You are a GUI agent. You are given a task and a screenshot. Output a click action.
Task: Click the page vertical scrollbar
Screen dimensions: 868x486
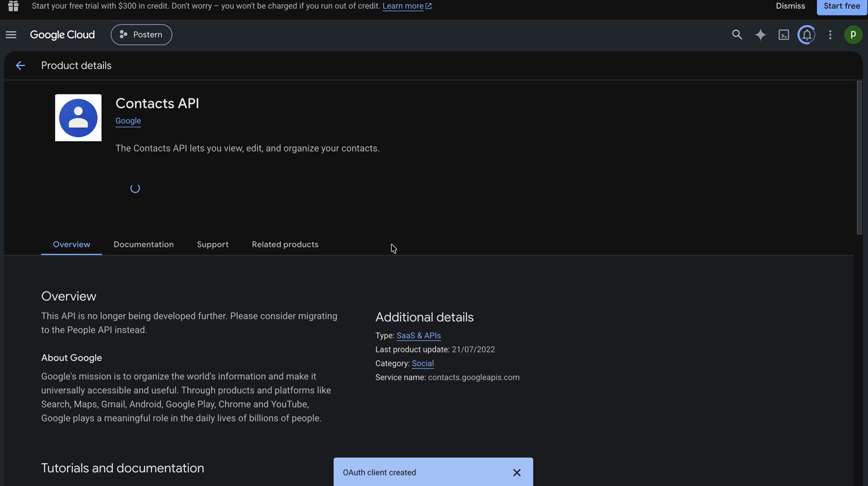(859, 157)
